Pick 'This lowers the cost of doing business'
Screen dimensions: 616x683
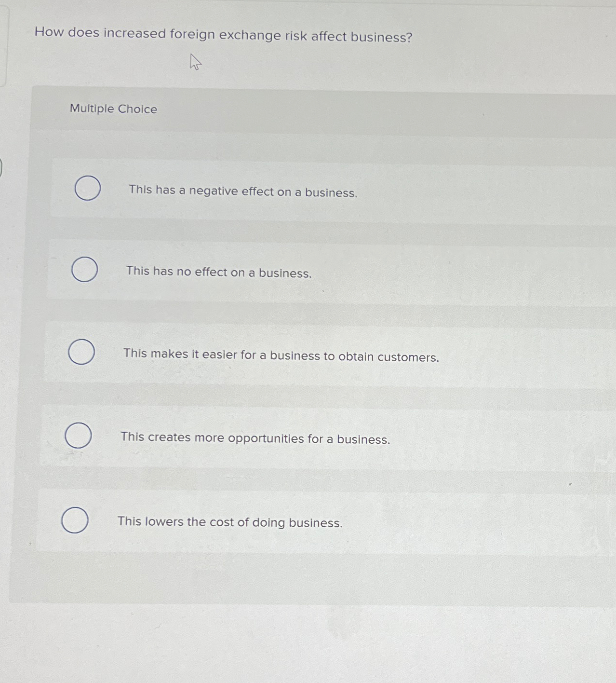[75, 520]
